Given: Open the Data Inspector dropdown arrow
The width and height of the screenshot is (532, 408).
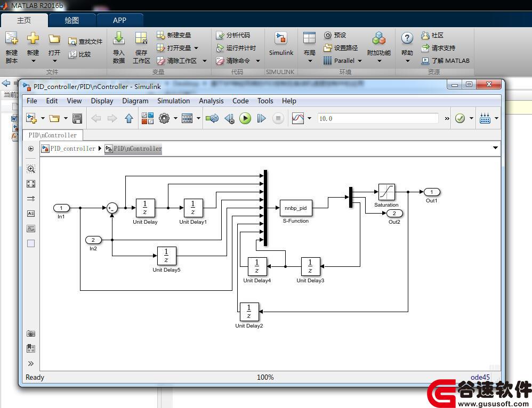Looking at the screenshot, I should tap(309, 118).
